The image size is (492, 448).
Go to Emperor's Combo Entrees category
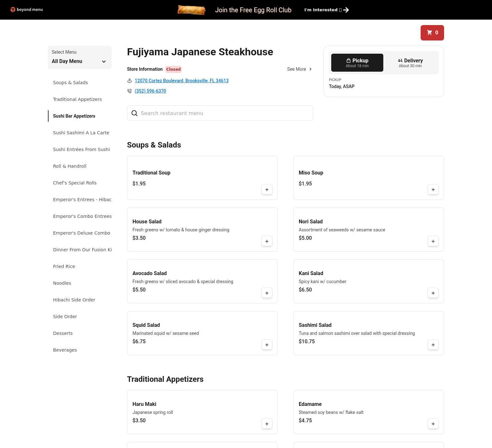coord(82,216)
